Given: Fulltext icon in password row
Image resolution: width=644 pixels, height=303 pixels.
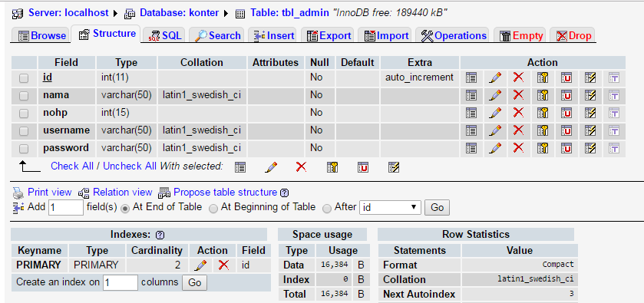Looking at the screenshot, I should pyautogui.click(x=614, y=148).
